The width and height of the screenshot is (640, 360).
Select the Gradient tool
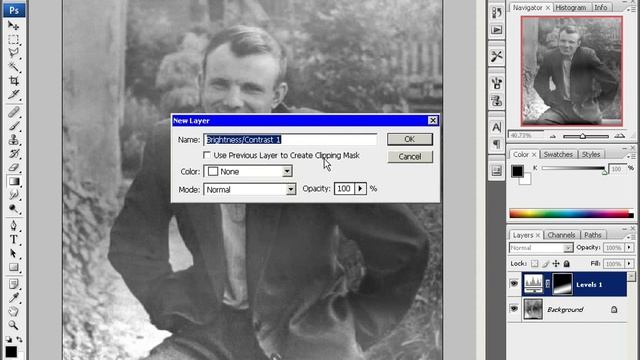tap(13, 181)
